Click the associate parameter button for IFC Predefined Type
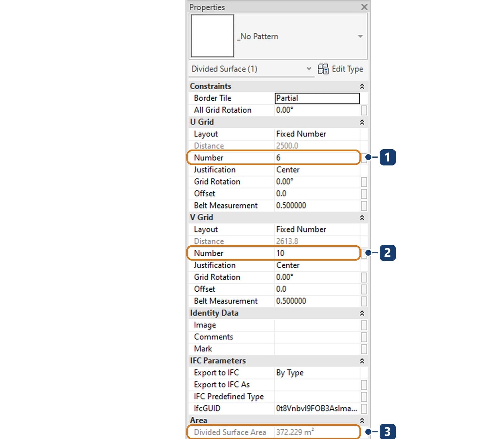Viewport: 504px width, 439px height. point(364,397)
